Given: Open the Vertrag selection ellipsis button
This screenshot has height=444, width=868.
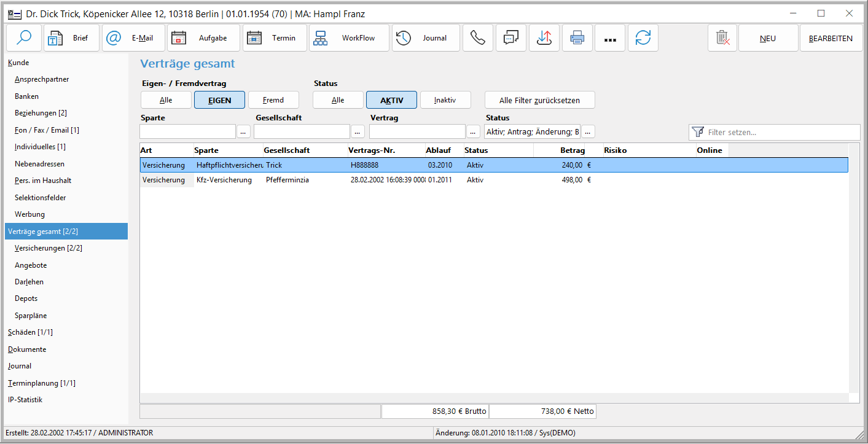Looking at the screenshot, I should point(473,131).
